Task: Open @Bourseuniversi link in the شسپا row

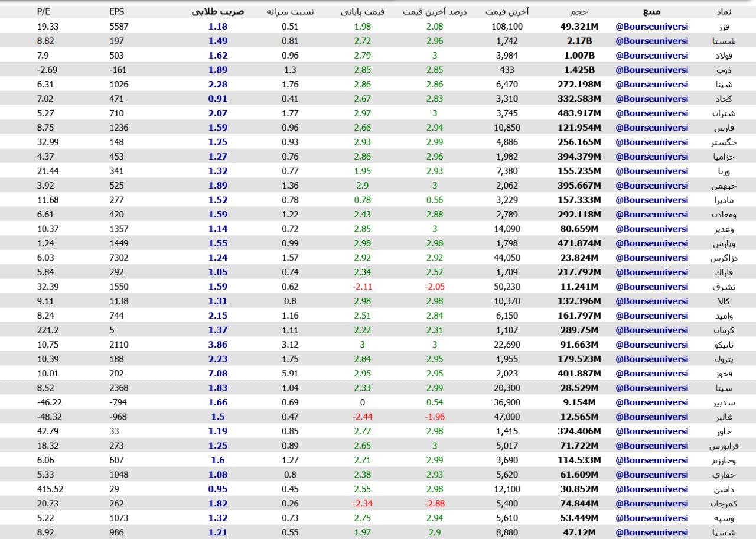Action: pos(652,532)
